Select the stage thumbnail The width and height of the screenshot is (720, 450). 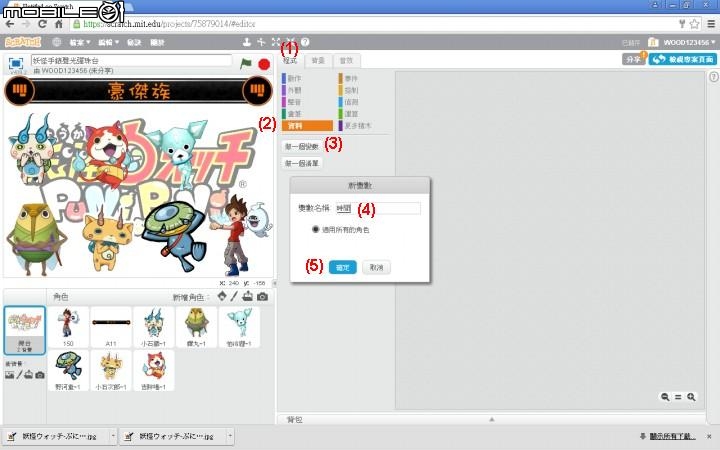pos(25,331)
